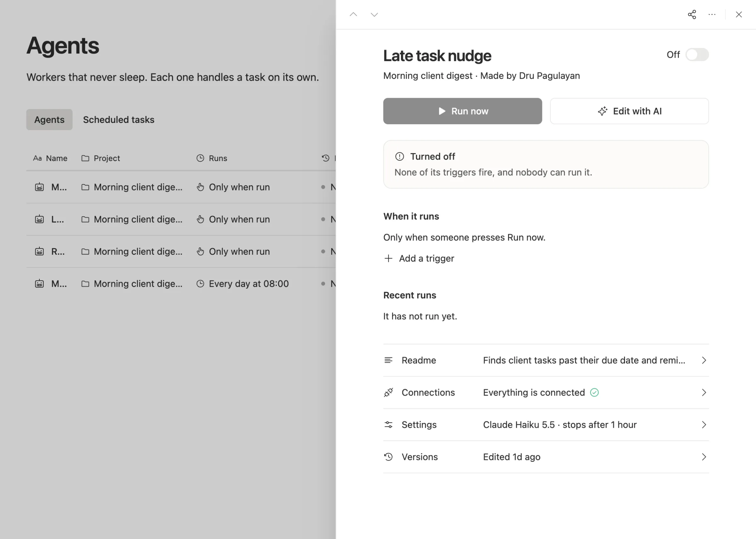
Task: Open the three-dot more options menu
Action: (712, 14)
